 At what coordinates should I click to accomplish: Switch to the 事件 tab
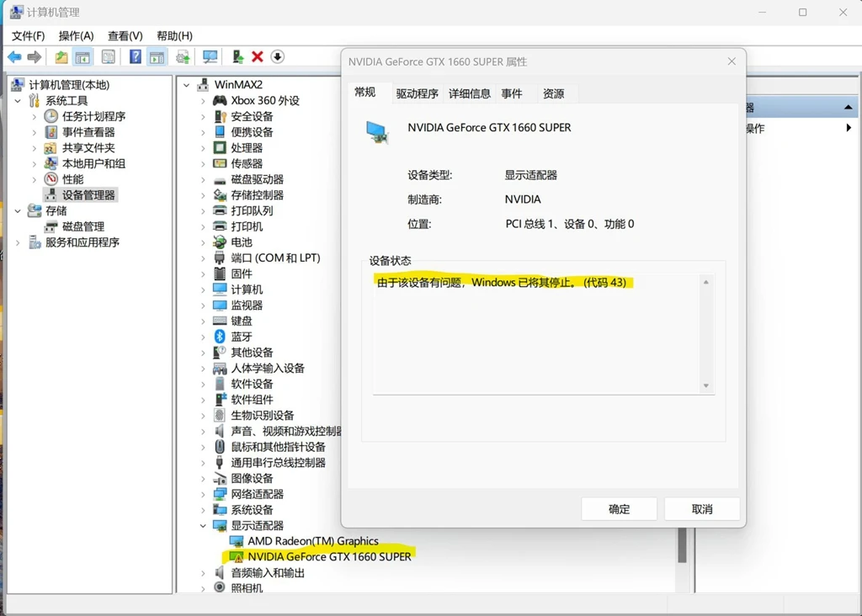[x=512, y=94]
